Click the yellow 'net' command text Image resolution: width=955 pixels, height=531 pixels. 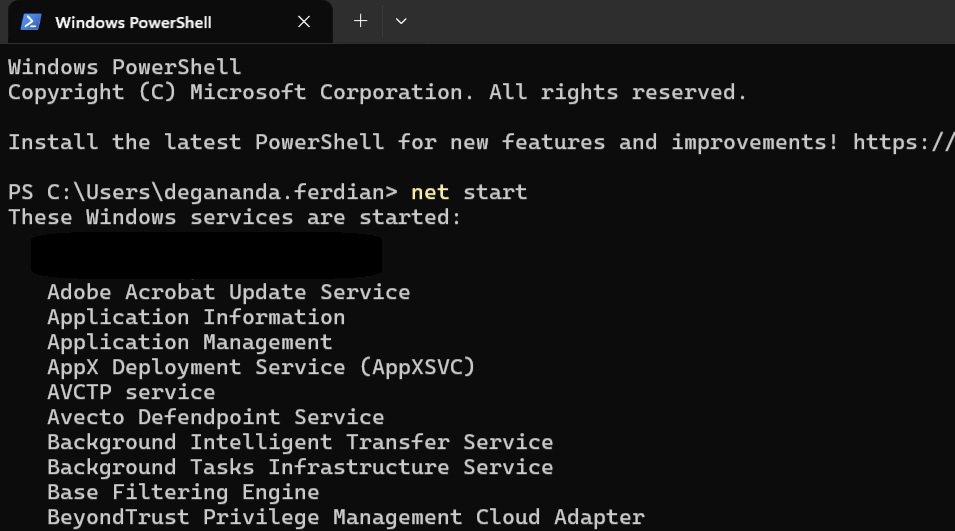click(430, 192)
